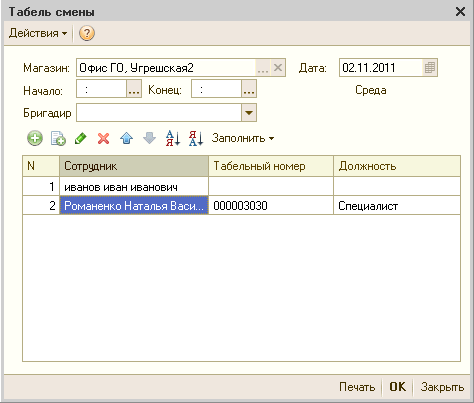Open help with the question mark icon
Viewport: 474px width, 403px height.
pyautogui.click(x=87, y=33)
